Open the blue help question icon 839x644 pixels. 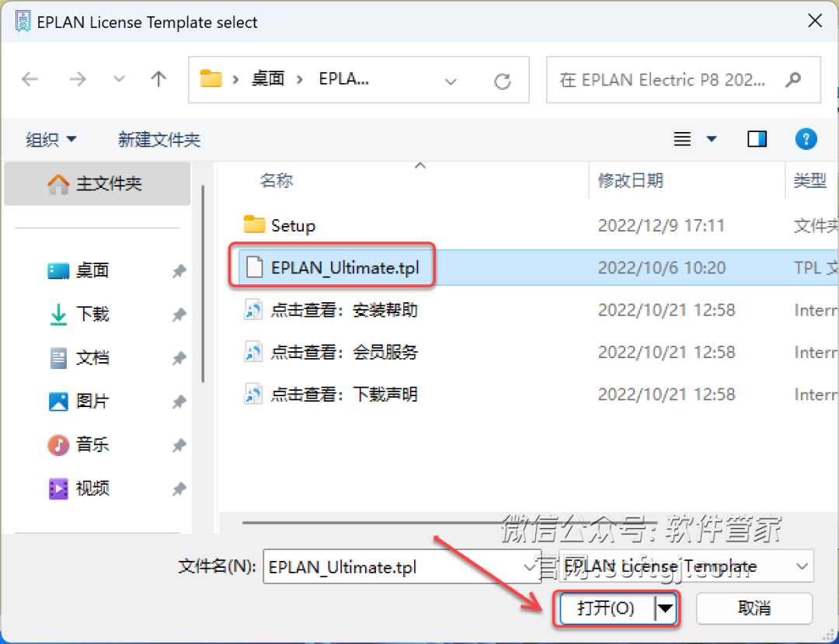(x=806, y=139)
